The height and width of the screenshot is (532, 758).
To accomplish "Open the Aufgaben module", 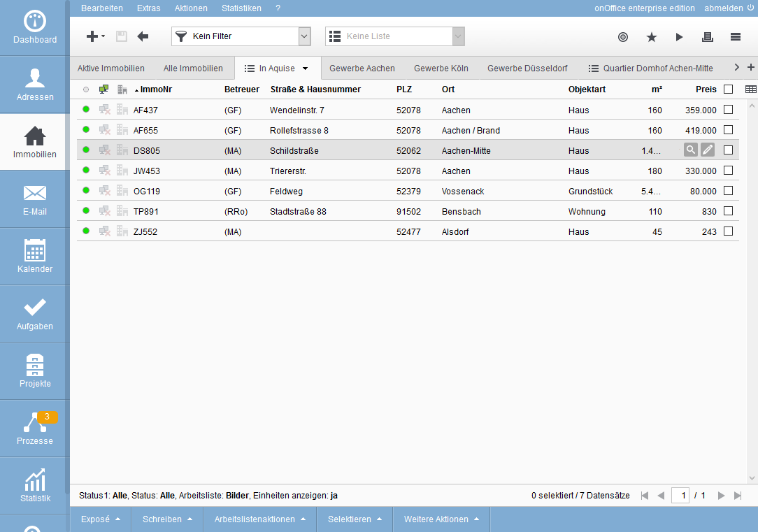I will click(35, 314).
